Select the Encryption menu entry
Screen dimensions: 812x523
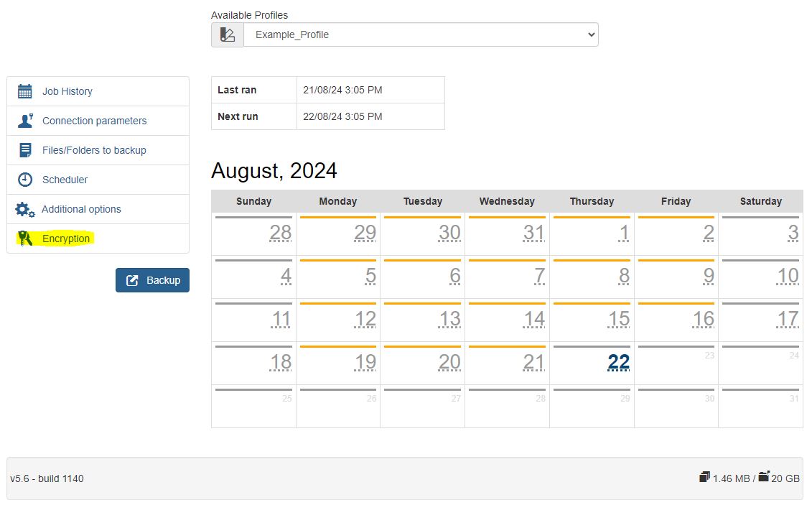click(x=66, y=239)
